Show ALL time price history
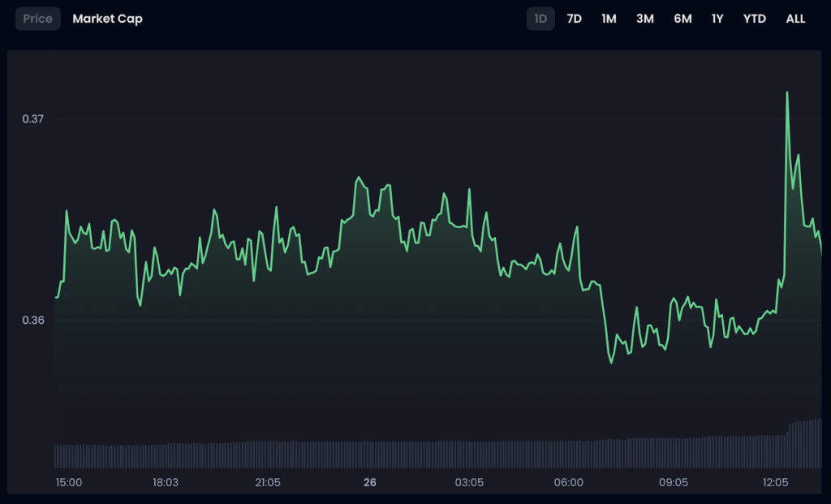 [795, 19]
